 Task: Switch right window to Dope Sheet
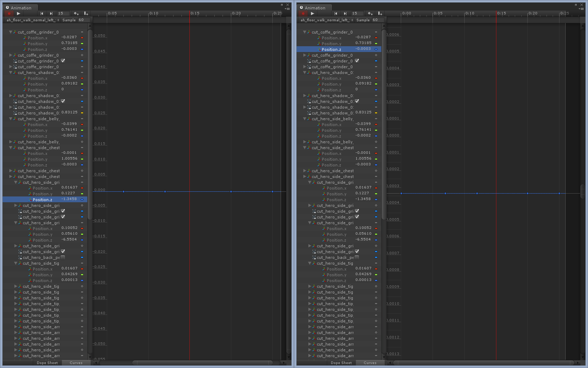point(341,363)
